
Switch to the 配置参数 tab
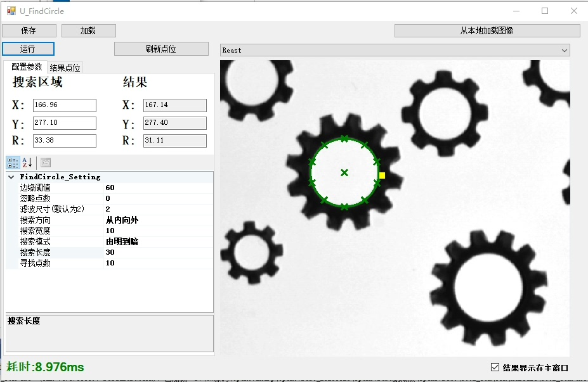(x=26, y=67)
